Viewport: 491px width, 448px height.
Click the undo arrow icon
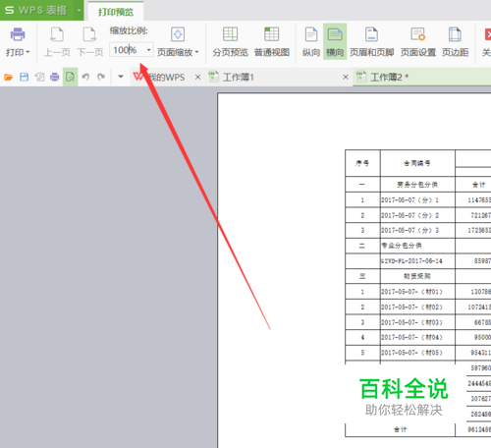tap(85, 78)
